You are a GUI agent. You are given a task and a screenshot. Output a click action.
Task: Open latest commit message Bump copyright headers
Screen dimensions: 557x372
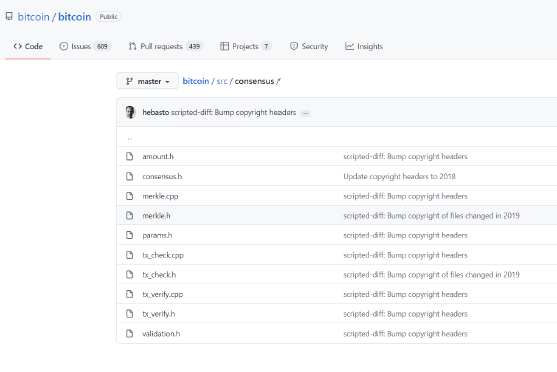pyautogui.click(x=233, y=112)
